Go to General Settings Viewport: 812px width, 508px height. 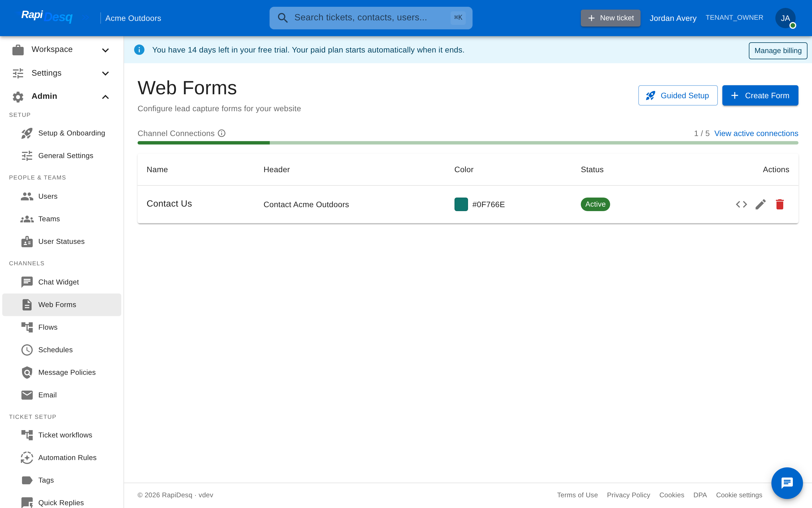pos(62,156)
